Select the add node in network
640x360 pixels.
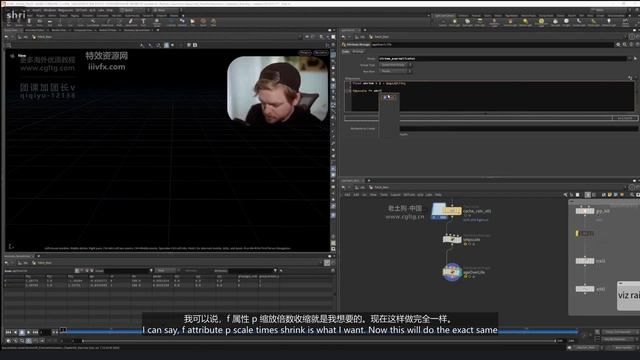click(x=585, y=289)
